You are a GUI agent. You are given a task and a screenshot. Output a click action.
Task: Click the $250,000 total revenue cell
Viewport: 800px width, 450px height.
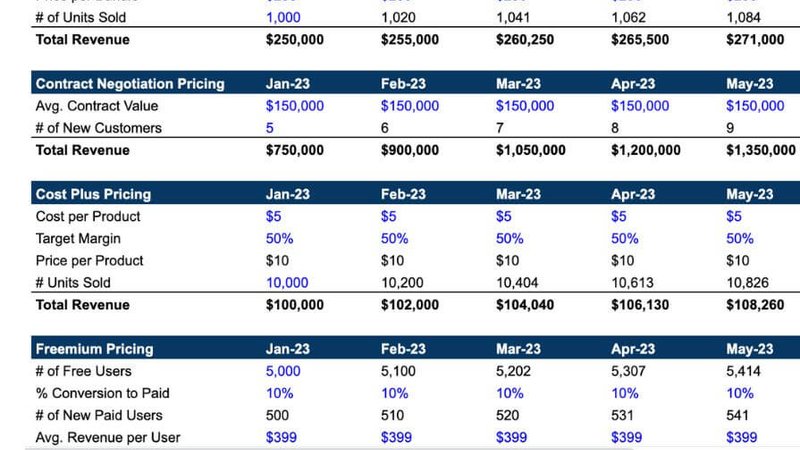(x=295, y=40)
